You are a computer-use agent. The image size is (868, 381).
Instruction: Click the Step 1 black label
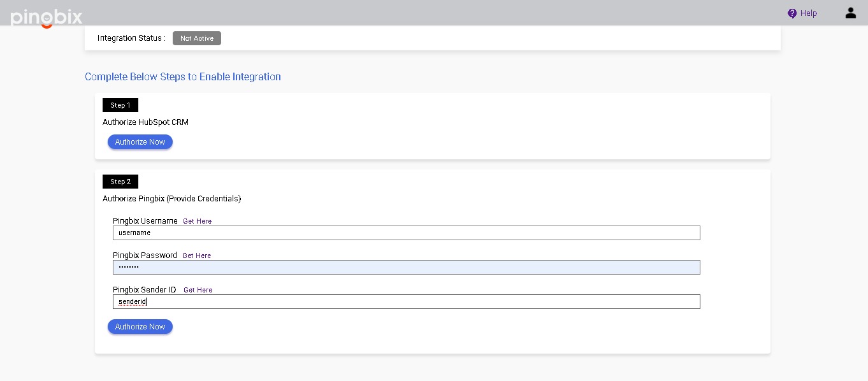pyautogui.click(x=120, y=105)
